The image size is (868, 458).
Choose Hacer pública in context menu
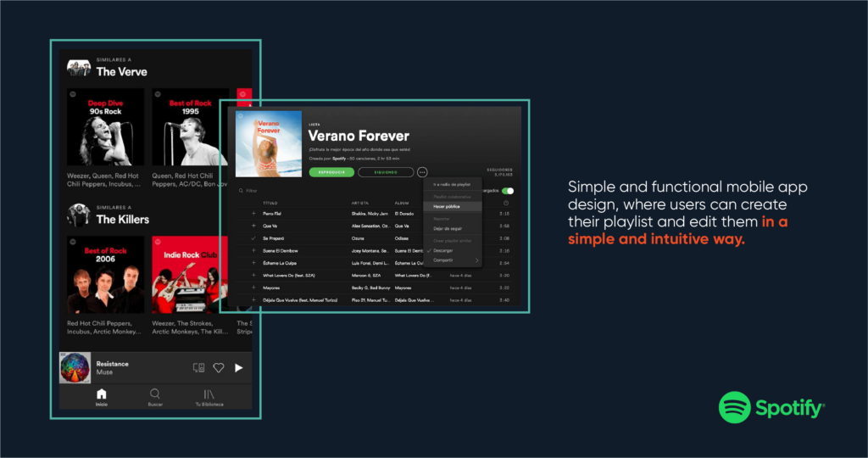click(x=453, y=207)
